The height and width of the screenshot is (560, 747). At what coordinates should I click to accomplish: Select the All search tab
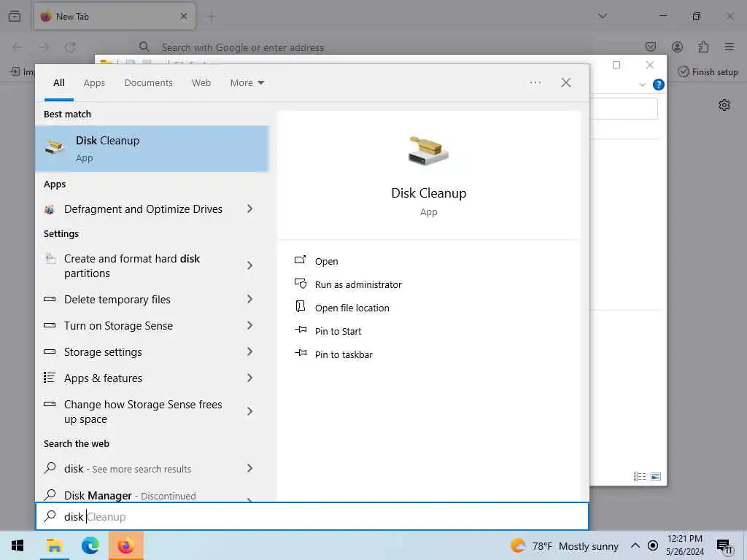coord(59,83)
